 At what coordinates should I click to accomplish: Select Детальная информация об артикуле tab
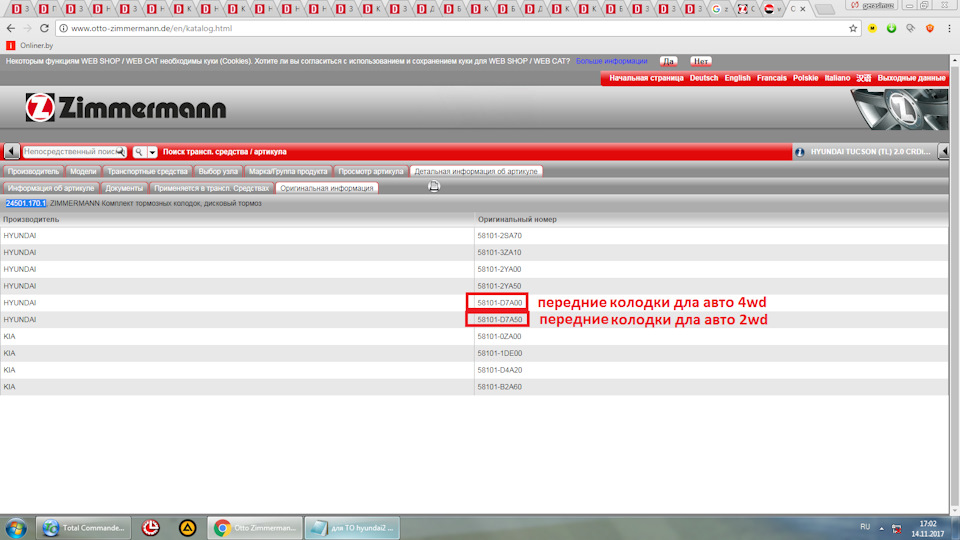476,171
